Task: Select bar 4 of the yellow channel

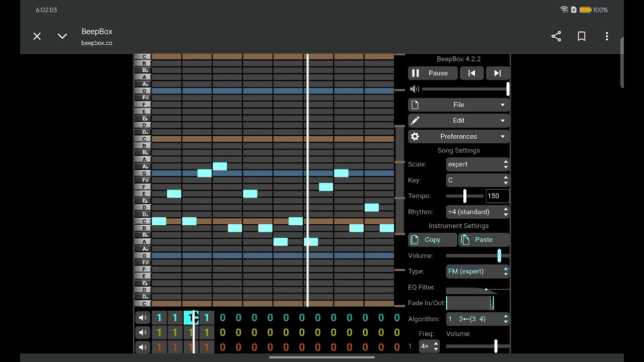Action: click(207, 332)
